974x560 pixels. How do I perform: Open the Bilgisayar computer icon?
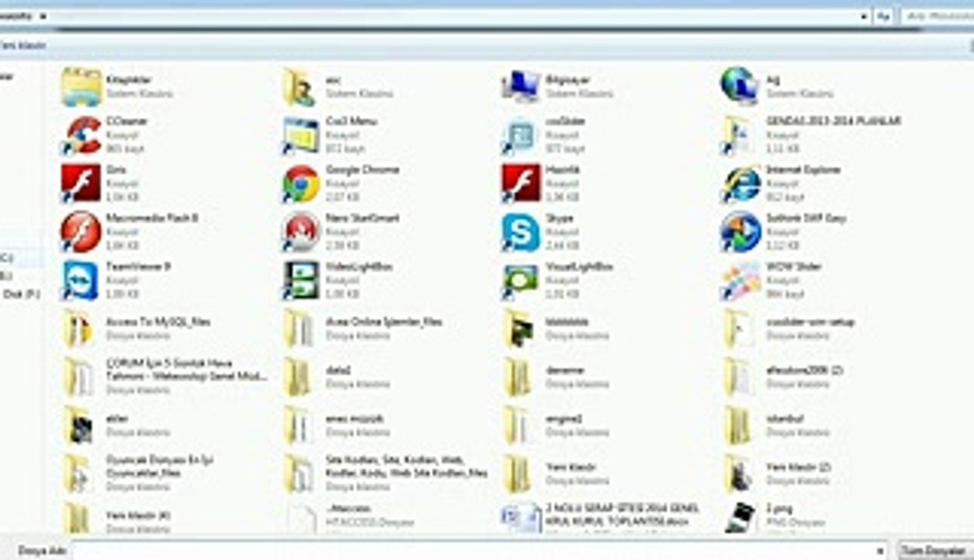520,86
